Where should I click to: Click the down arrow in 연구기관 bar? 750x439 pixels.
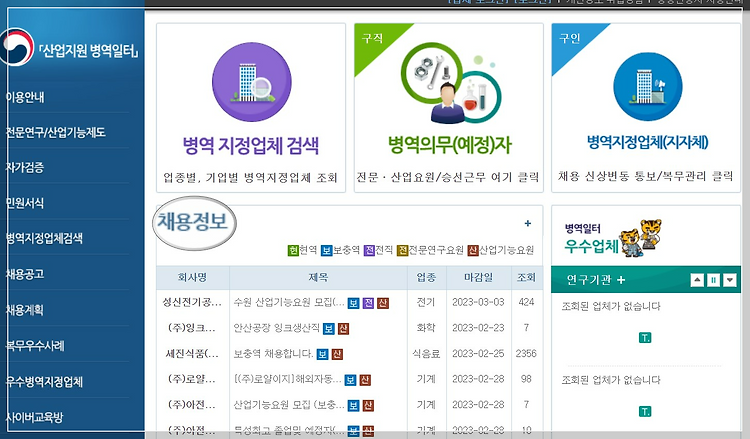pyautogui.click(x=729, y=280)
